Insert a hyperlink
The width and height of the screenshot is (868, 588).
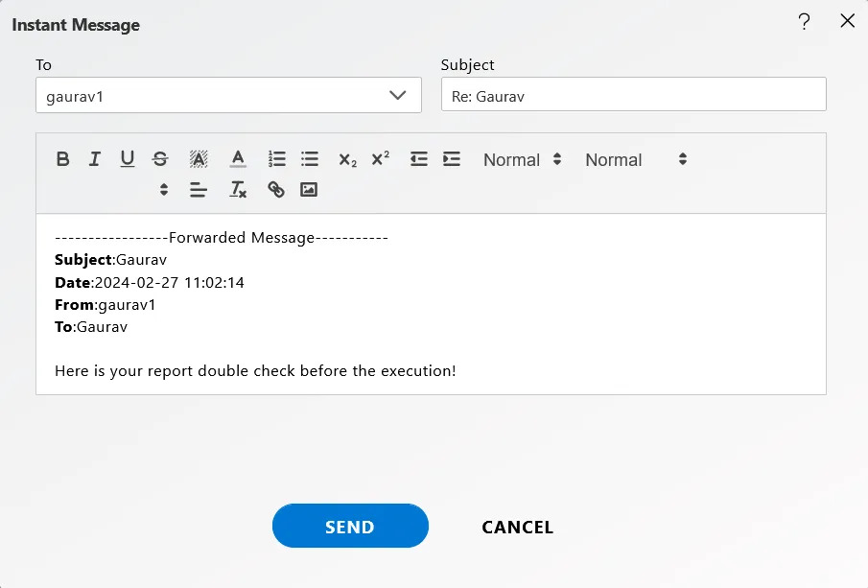click(276, 190)
